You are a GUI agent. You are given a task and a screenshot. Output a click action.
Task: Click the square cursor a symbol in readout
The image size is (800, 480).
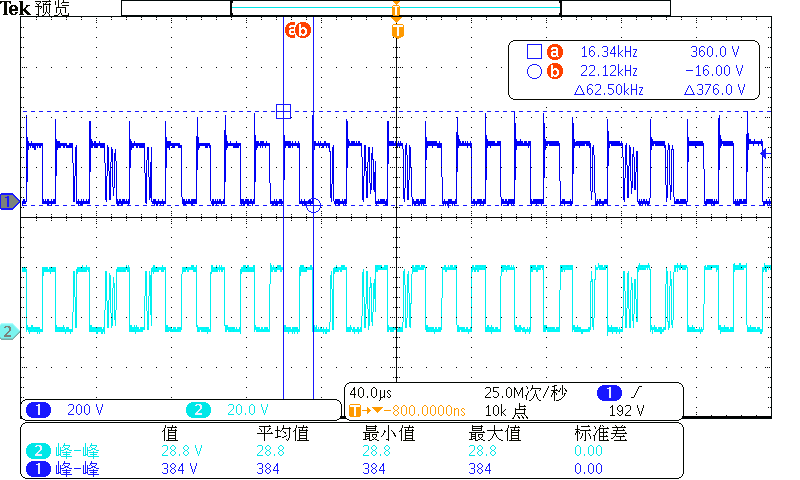click(x=534, y=52)
